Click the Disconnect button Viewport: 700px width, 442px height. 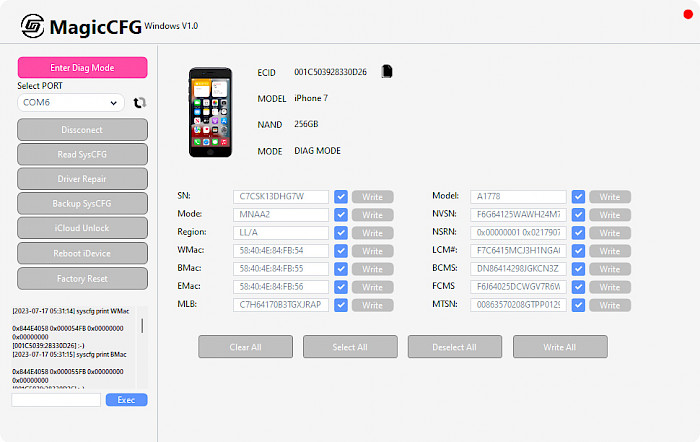click(83, 129)
